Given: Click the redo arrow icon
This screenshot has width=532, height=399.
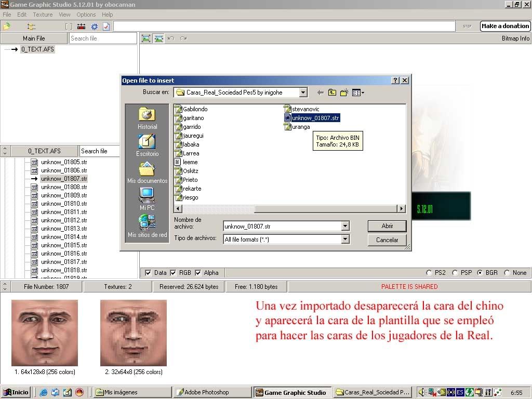Looking at the screenshot, I should 183,38.
